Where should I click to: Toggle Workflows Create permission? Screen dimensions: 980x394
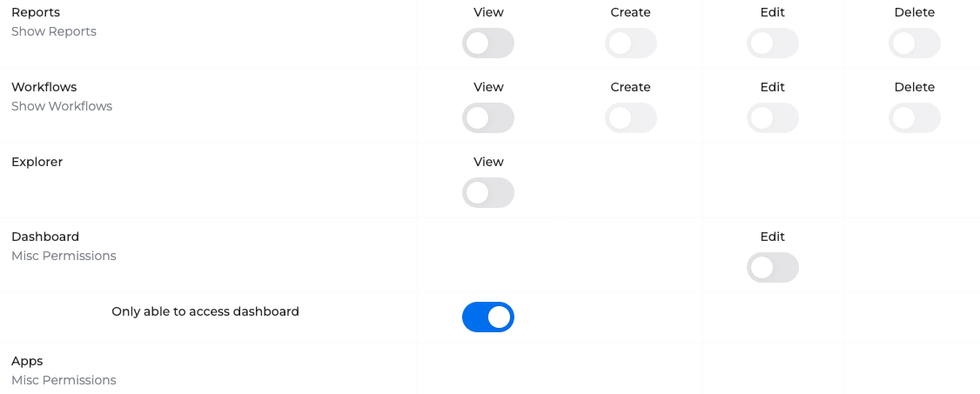coord(630,118)
